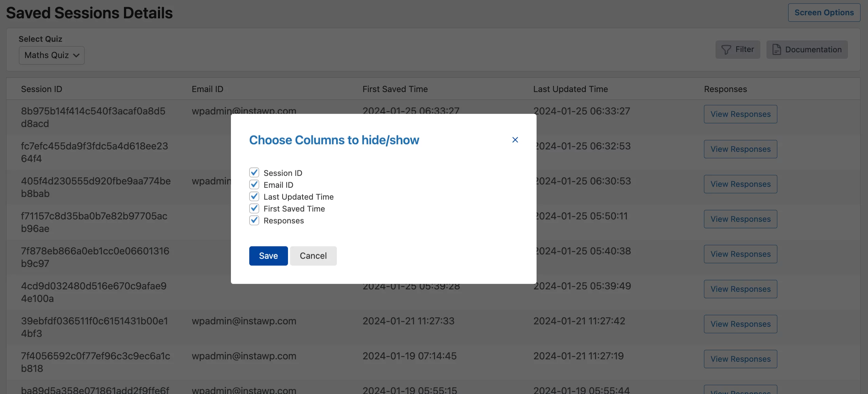Click the dialog title Choose Columns to hide/show
This screenshot has height=394, width=868.
[334, 140]
